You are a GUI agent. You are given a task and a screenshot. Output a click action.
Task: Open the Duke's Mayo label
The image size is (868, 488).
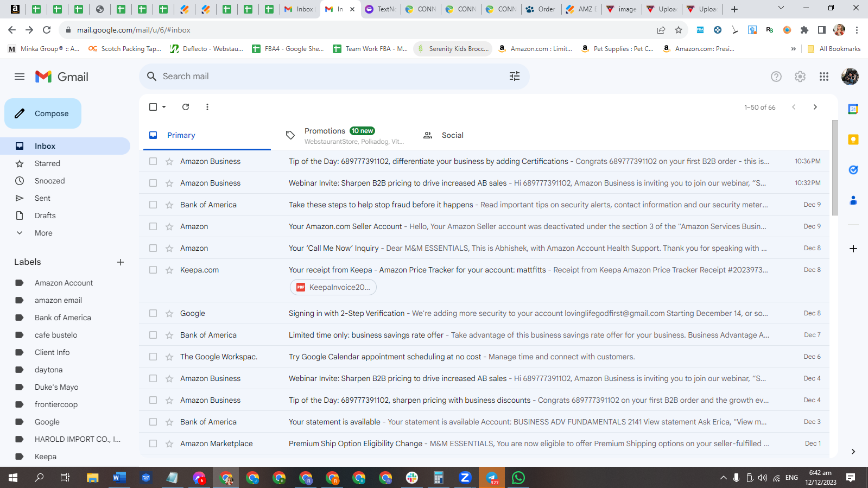coord(56,387)
